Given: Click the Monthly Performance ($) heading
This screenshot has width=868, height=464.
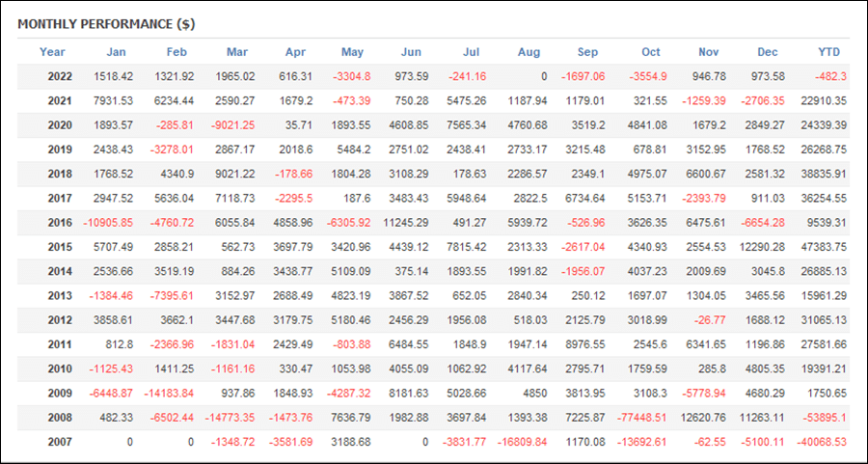Looking at the screenshot, I should [106, 24].
